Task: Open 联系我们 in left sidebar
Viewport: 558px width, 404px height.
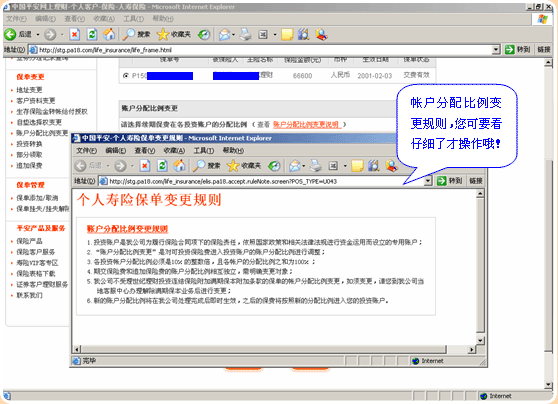Action: (29, 295)
